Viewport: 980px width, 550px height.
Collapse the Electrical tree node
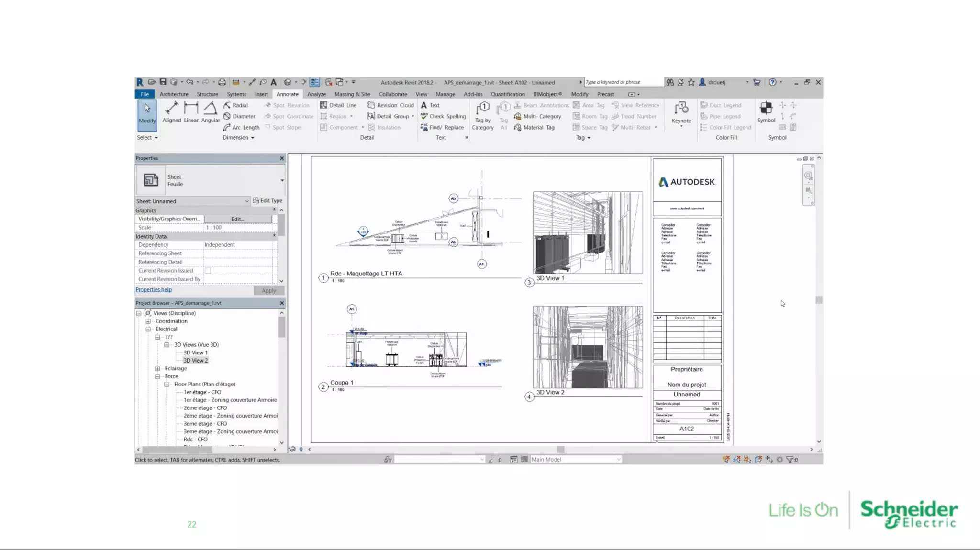pyautogui.click(x=148, y=329)
